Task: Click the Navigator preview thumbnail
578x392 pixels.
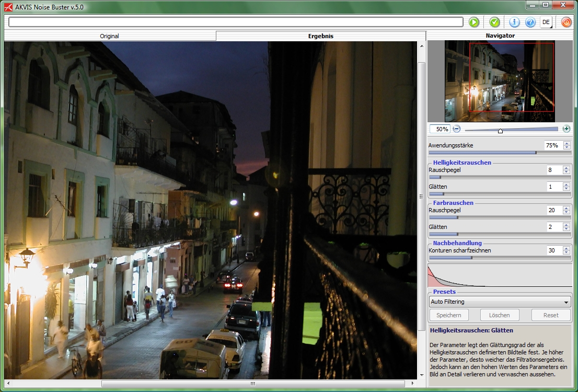Action: pos(499,81)
